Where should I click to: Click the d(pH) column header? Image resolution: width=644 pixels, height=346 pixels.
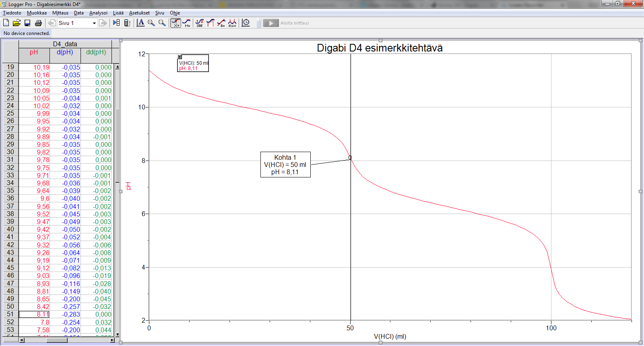pyautogui.click(x=65, y=52)
